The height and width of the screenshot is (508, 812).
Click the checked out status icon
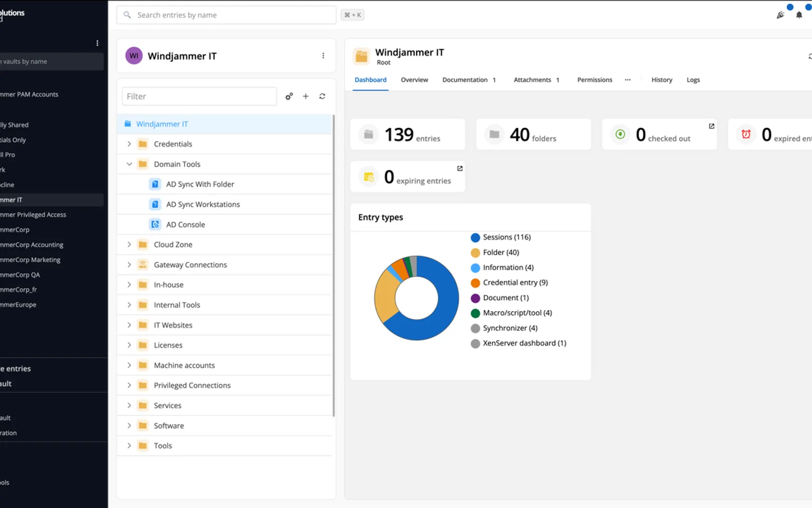pos(620,134)
